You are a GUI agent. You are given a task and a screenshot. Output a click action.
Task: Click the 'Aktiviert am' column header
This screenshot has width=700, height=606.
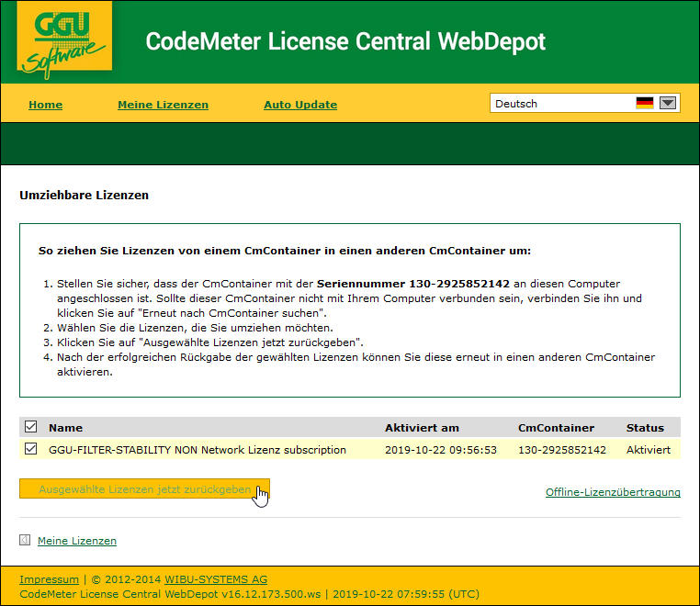[422, 428]
